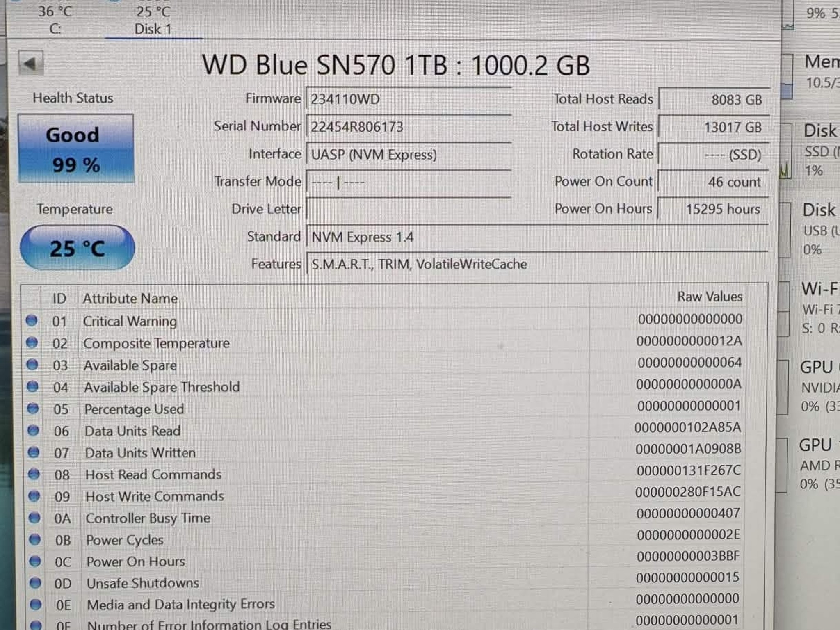Select the Available Spare attribute name
This screenshot has width=840, height=630.
coord(130,365)
